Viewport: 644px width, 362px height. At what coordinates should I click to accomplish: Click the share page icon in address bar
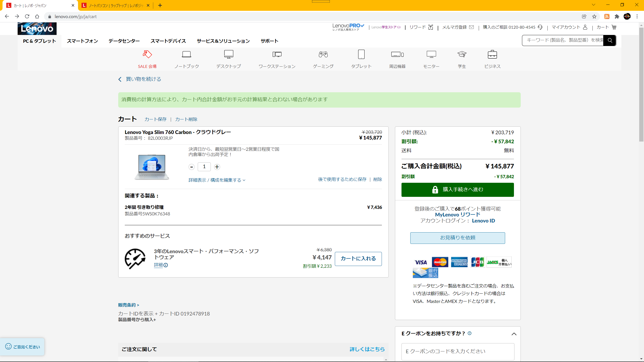pyautogui.click(x=584, y=17)
